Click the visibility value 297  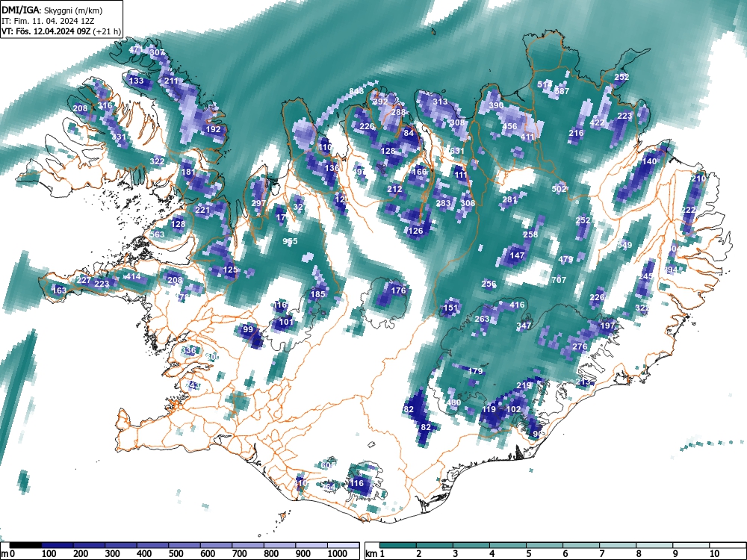[258, 203]
